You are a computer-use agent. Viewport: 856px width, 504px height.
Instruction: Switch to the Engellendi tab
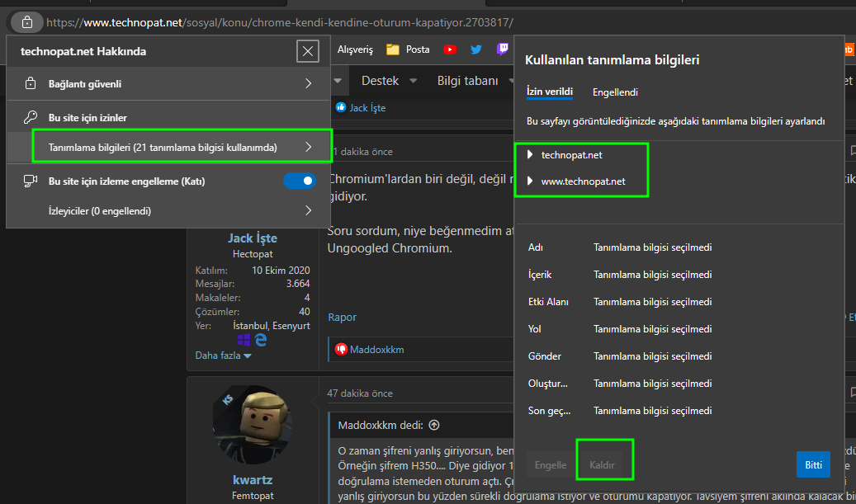(x=615, y=92)
